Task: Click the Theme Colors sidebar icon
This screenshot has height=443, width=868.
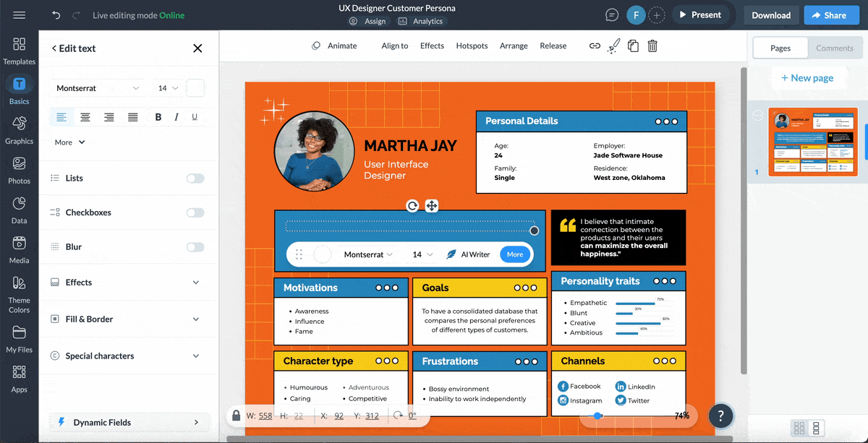Action: click(19, 293)
